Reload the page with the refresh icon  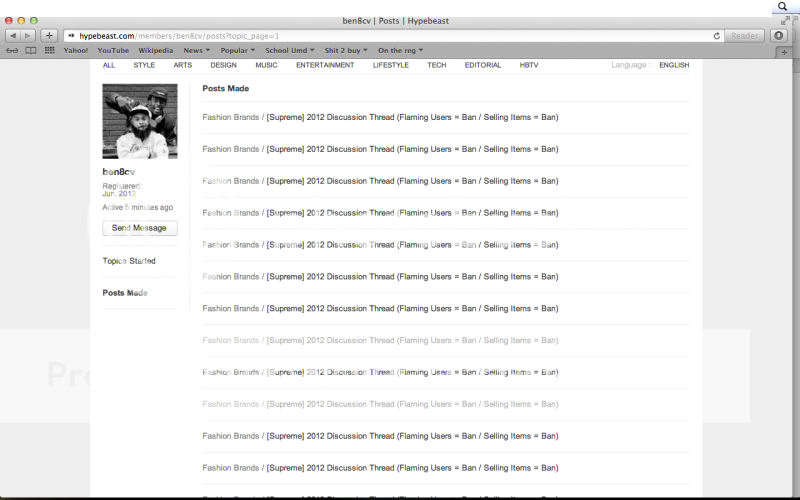[x=716, y=36]
